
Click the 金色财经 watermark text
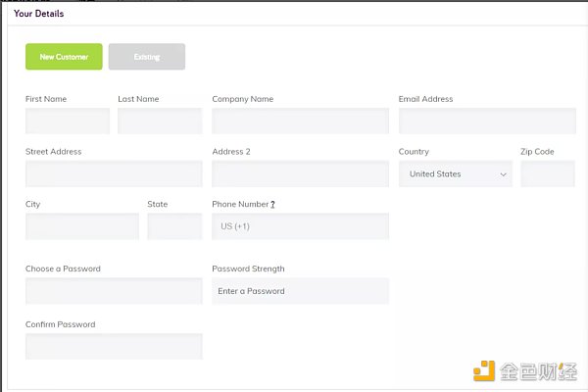(538, 372)
